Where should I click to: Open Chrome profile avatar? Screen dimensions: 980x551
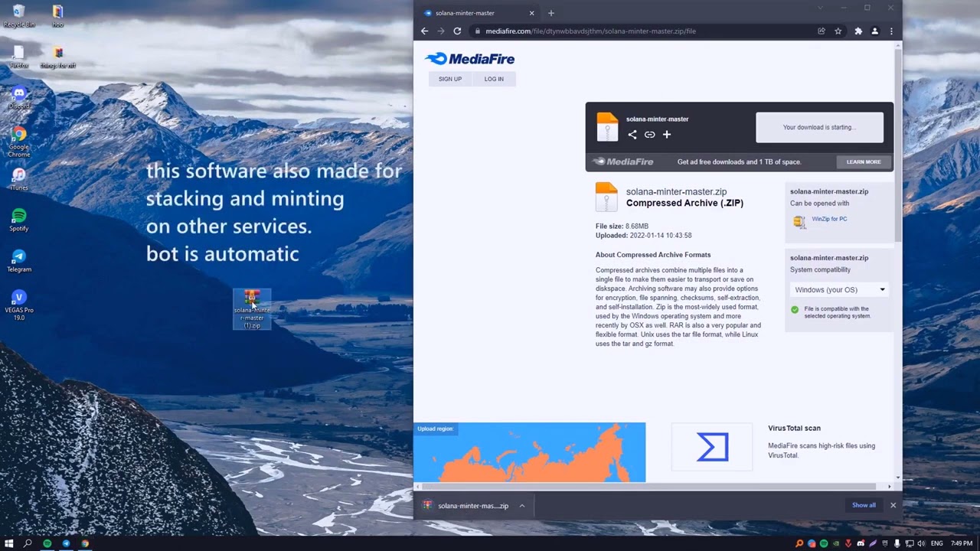[x=875, y=31]
